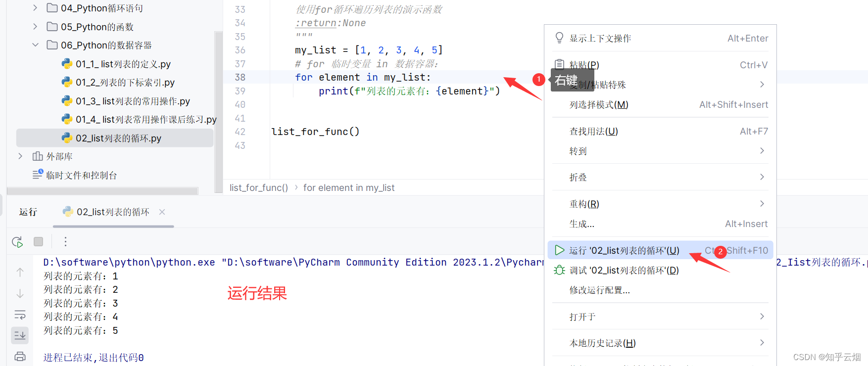The height and width of the screenshot is (366, 868).
Task: Collapse the 06_Python的数据容器 folder
Action: (35, 45)
